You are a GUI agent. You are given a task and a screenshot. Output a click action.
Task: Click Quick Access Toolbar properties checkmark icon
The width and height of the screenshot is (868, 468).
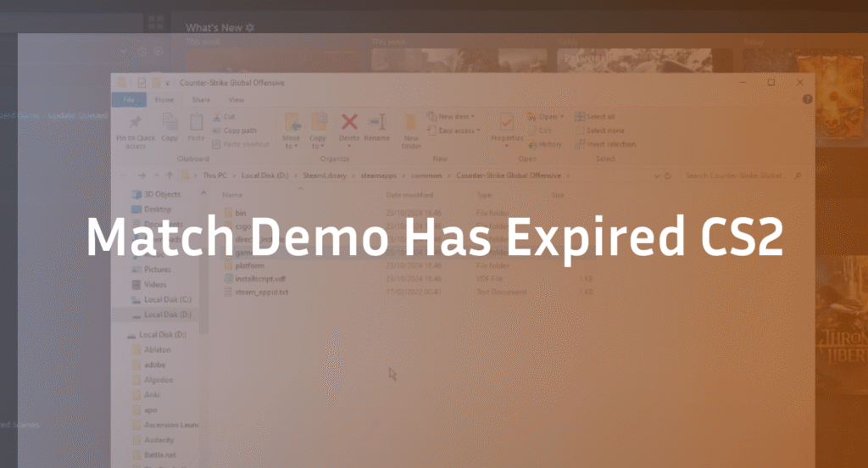coord(142,82)
